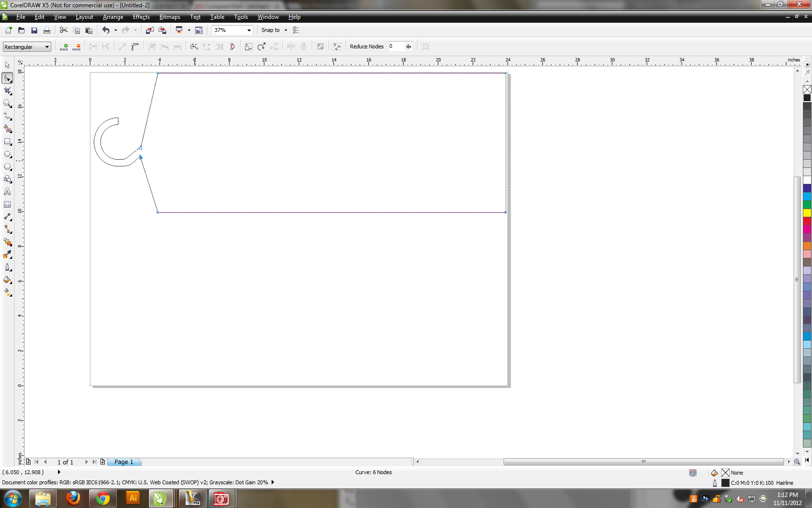
Task: Open the Window menu
Action: click(268, 17)
